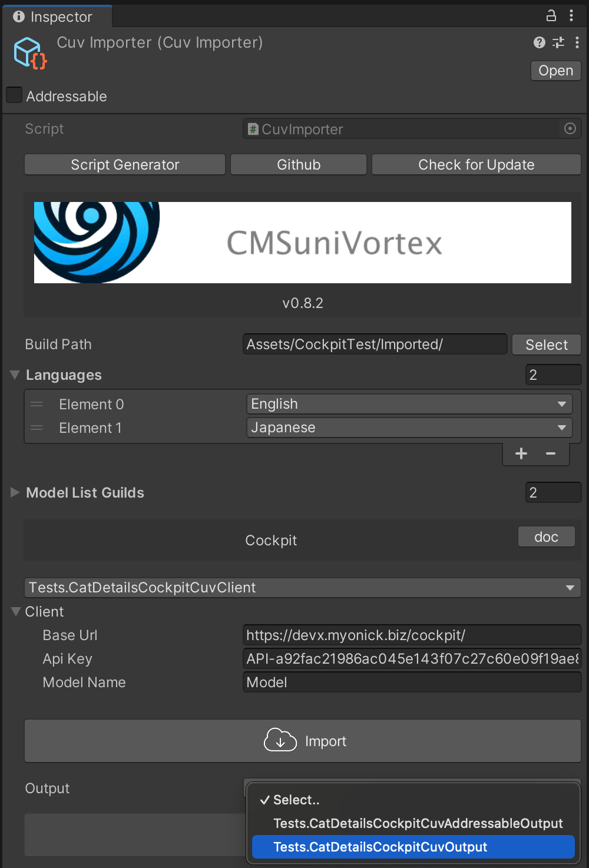
Task: Open the Cockpit doc button
Action: pos(547,537)
